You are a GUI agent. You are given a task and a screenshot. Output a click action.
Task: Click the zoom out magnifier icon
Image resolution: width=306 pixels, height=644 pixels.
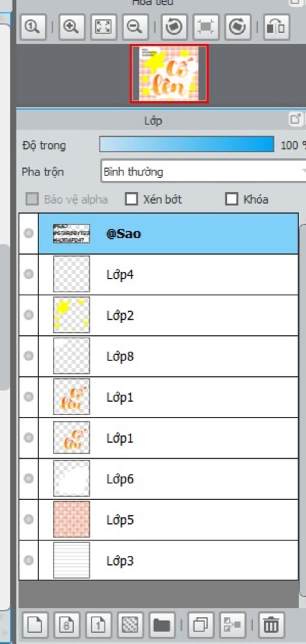(135, 27)
